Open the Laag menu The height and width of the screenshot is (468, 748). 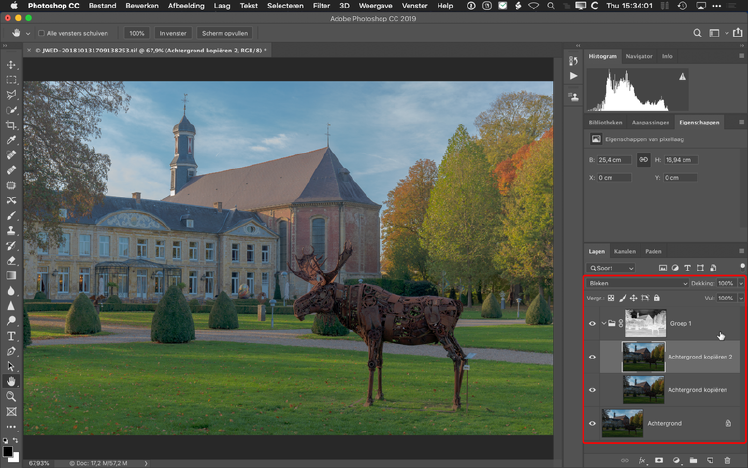pos(222,6)
